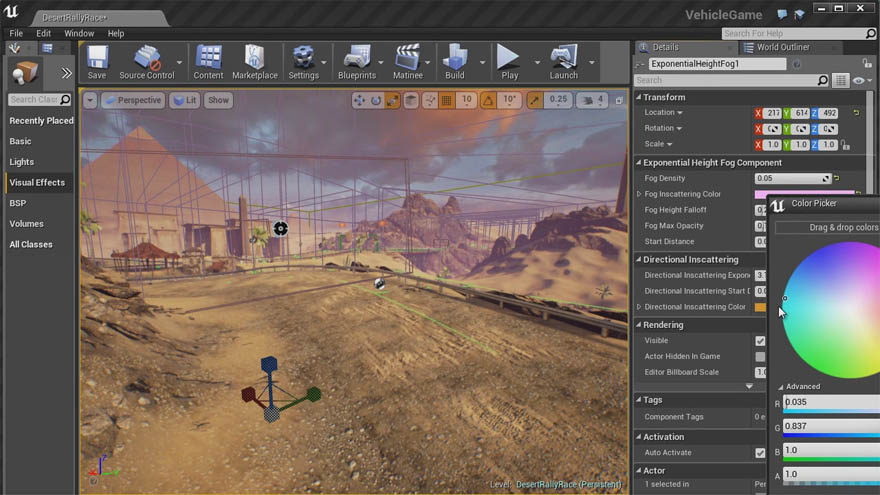Toggle scale snapping on/off

(x=534, y=100)
